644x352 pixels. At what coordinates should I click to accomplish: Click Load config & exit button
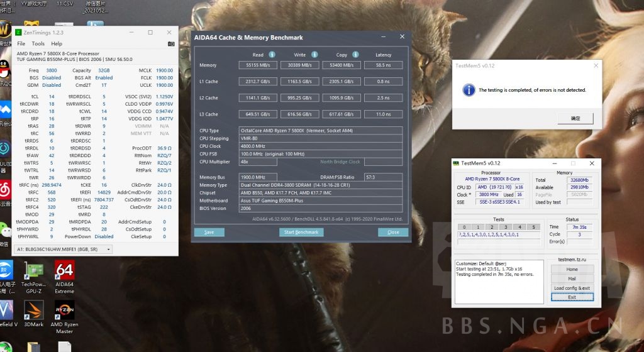click(x=572, y=288)
